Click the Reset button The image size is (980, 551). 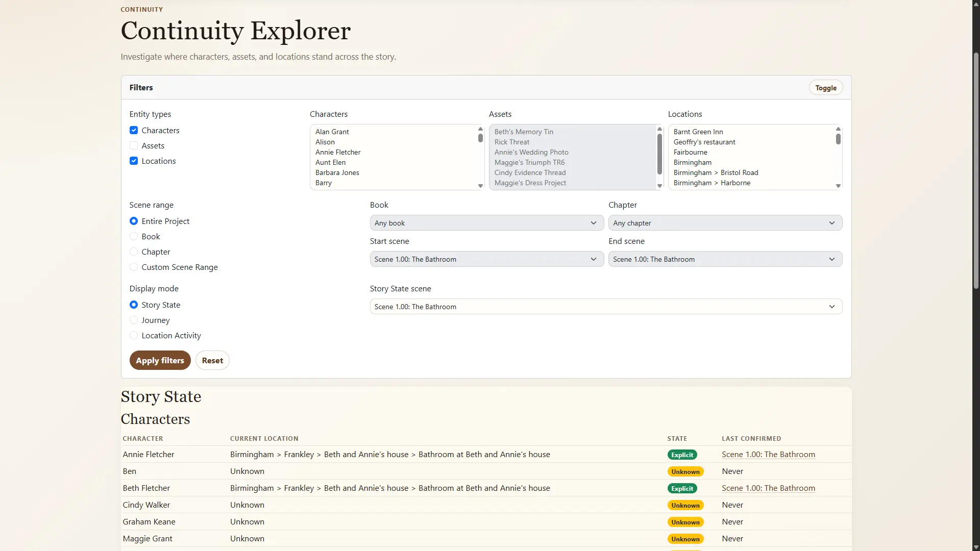[x=212, y=360]
